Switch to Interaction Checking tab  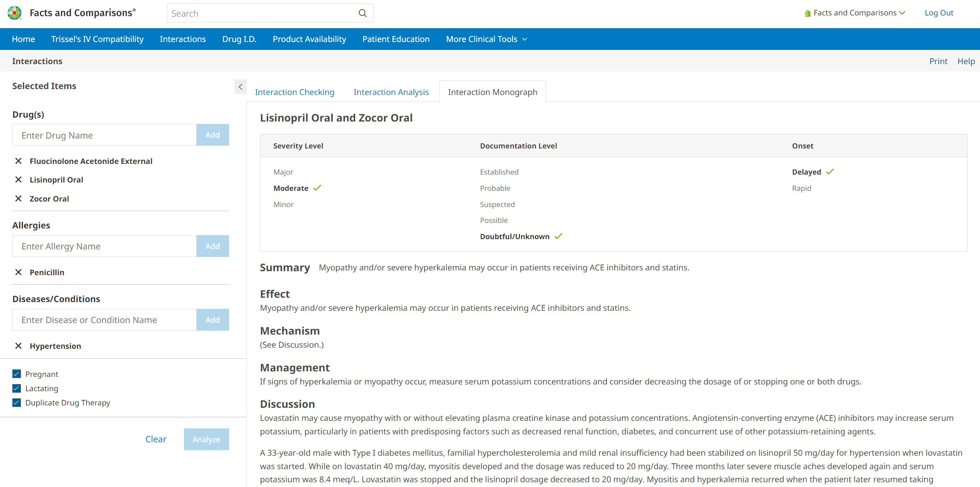pos(294,92)
